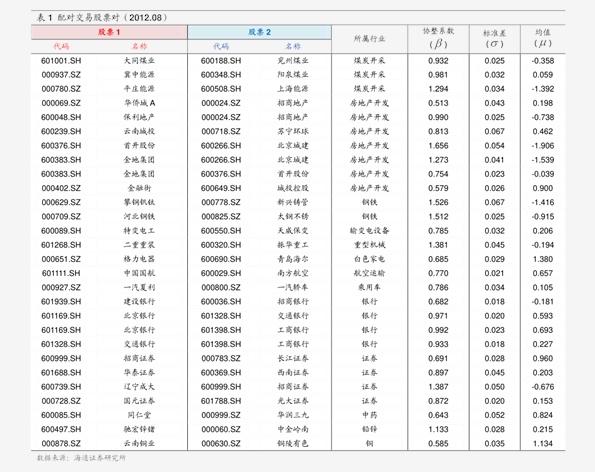Click the mean value 0.900
595x472 pixels.
543,188
